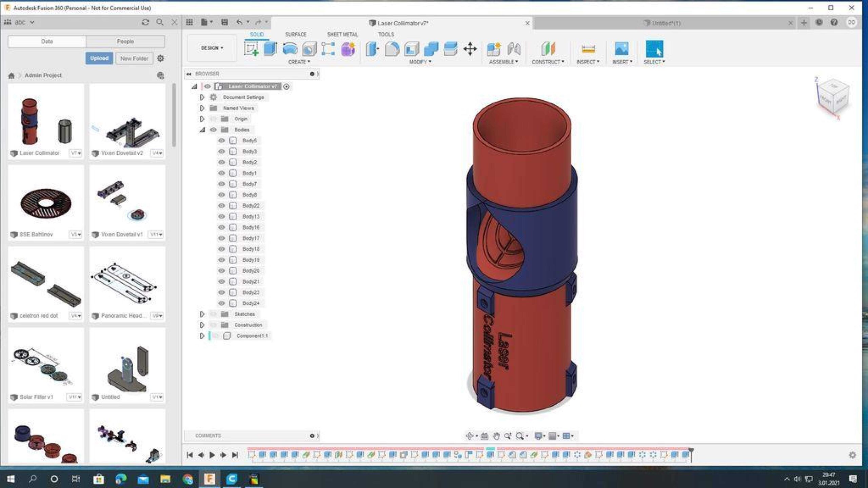This screenshot has height=488, width=868.
Task: Expand the Document Settings node
Action: click(202, 97)
